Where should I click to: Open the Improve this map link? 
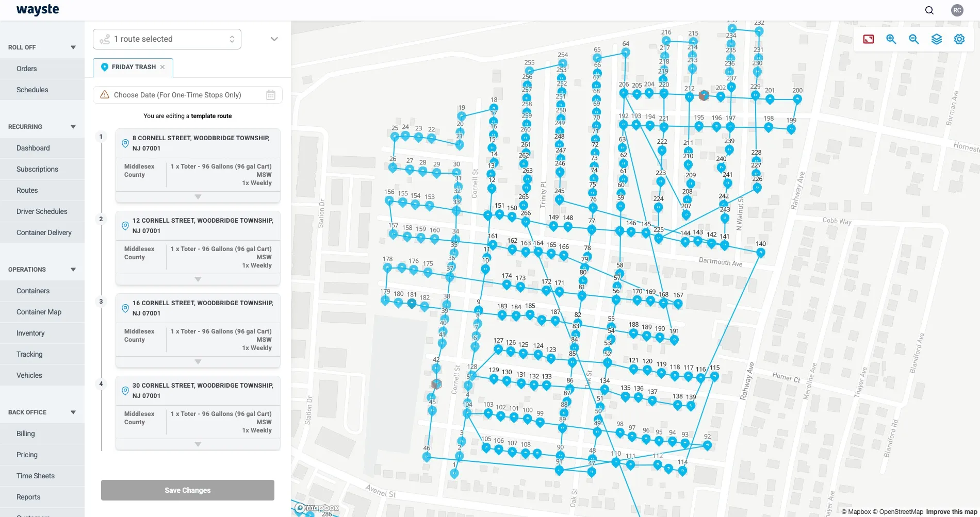point(951,512)
